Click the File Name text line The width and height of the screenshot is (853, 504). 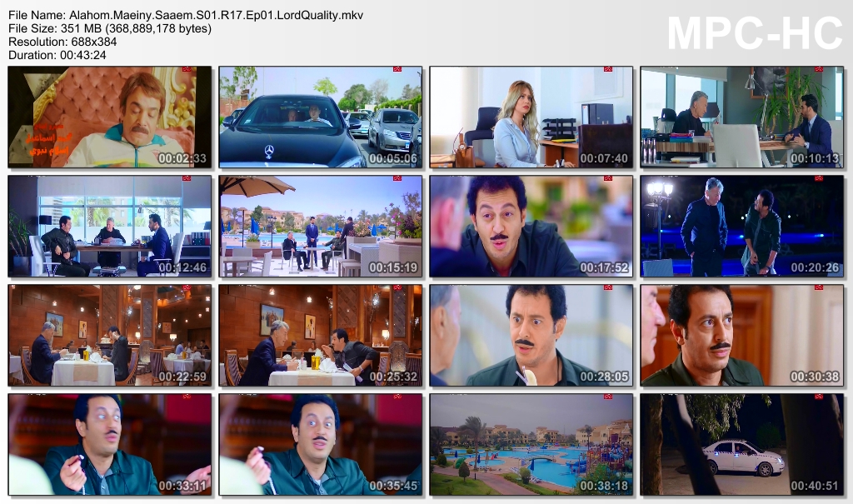click(x=186, y=15)
